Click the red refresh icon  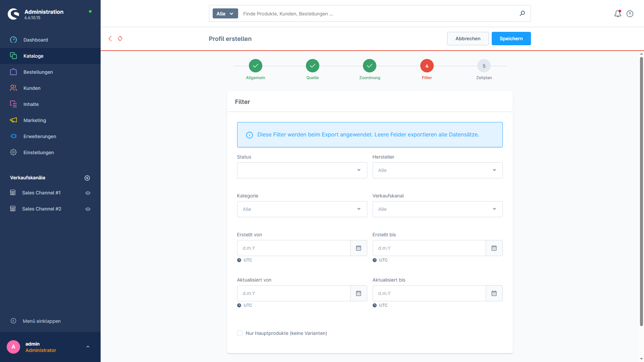click(x=120, y=39)
